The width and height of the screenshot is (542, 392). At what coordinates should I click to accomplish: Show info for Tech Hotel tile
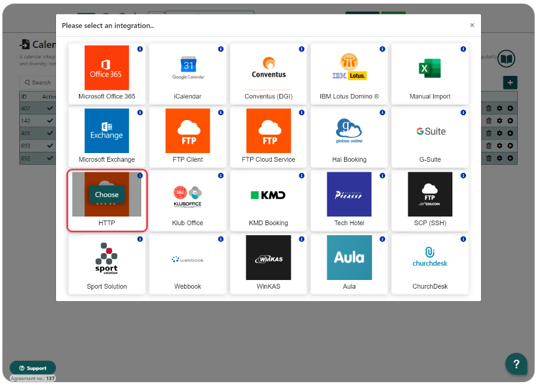tap(382, 175)
